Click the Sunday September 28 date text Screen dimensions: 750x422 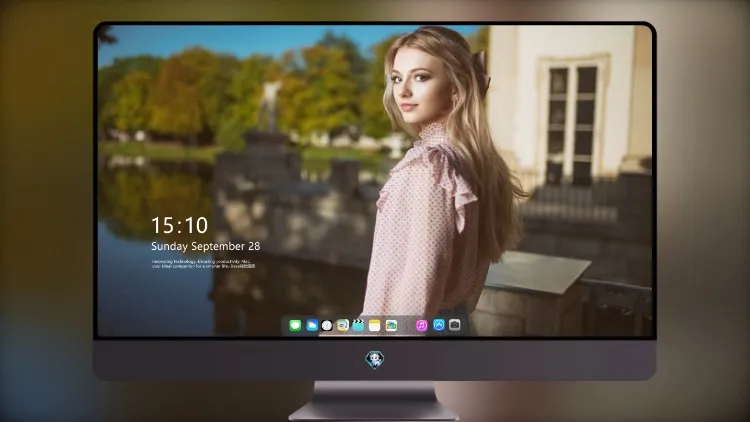206,246
